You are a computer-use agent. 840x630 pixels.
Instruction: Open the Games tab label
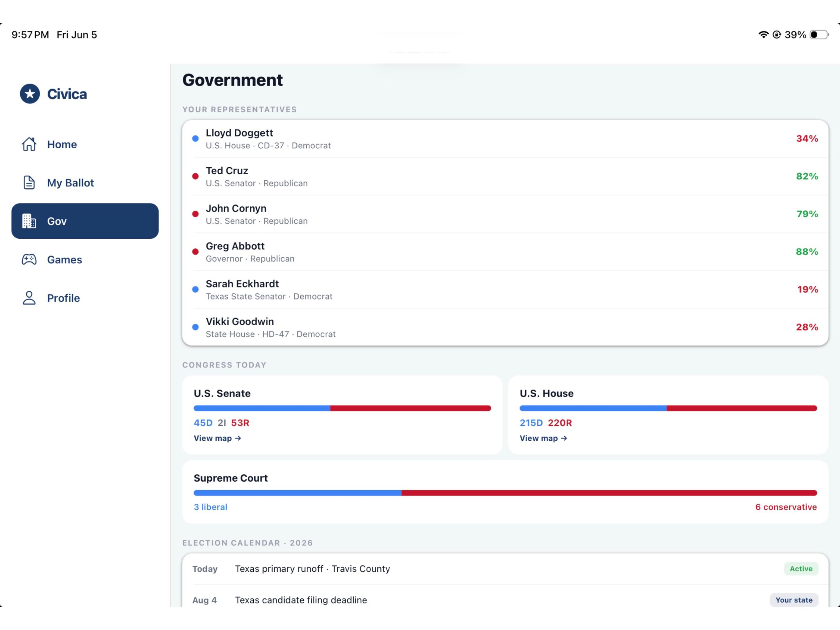coord(65,259)
